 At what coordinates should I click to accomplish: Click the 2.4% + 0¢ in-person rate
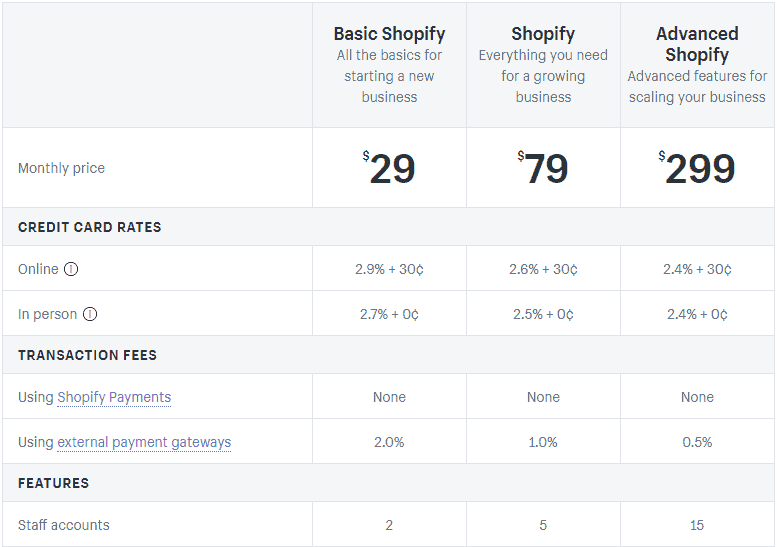pos(697,314)
